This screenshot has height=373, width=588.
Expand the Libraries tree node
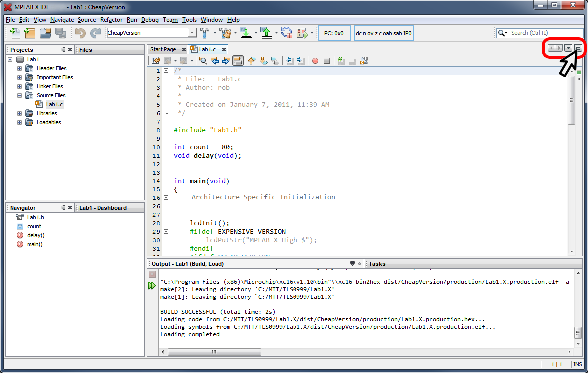[x=20, y=113]
